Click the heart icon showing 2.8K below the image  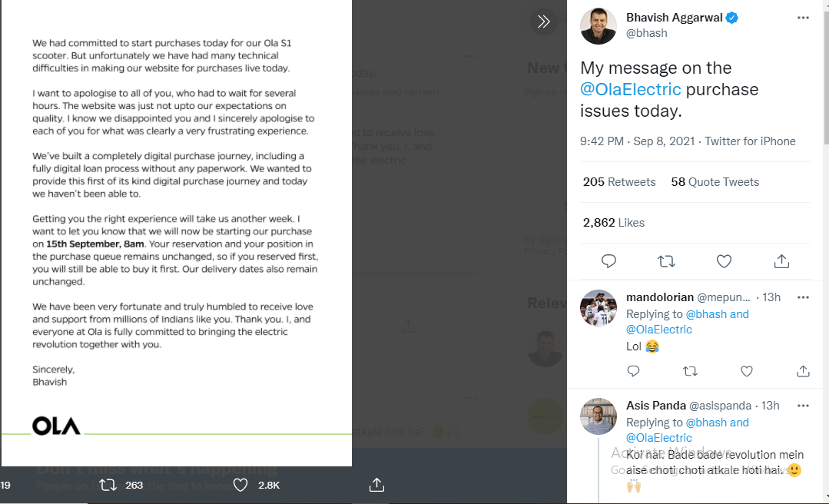[240, 485]
